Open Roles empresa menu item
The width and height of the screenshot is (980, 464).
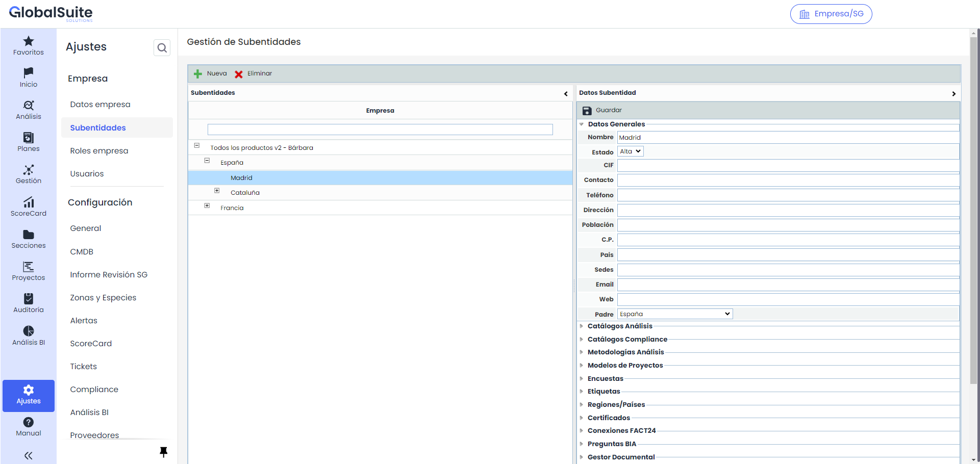(x=99, y=151)
